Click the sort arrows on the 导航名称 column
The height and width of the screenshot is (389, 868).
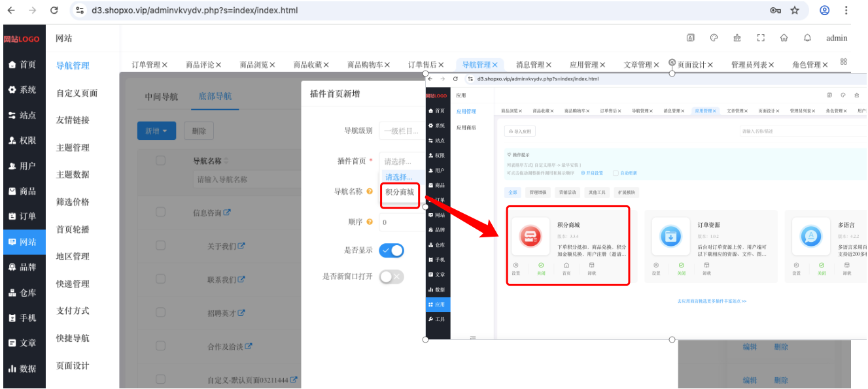pyautogui.click(x=227, y=161)
